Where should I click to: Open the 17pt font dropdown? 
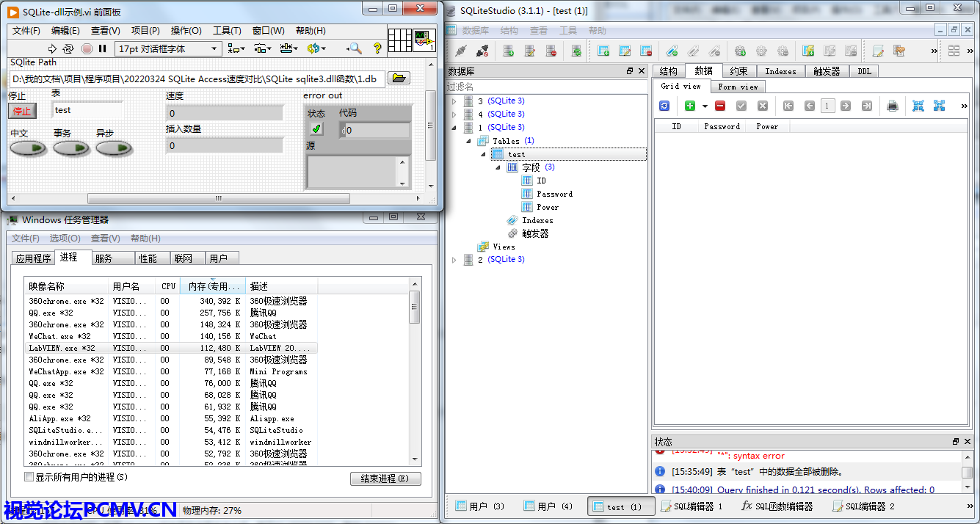coord(168,48)
